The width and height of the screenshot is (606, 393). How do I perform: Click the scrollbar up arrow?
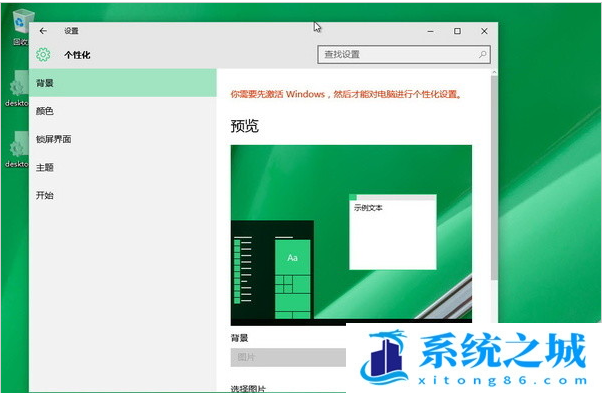[x=494, y=72]
